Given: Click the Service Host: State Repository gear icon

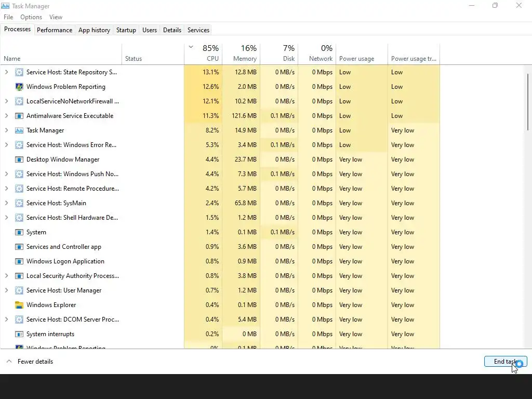Looking at the screenshot, I should pyautogui.click(x=19, y=72).
